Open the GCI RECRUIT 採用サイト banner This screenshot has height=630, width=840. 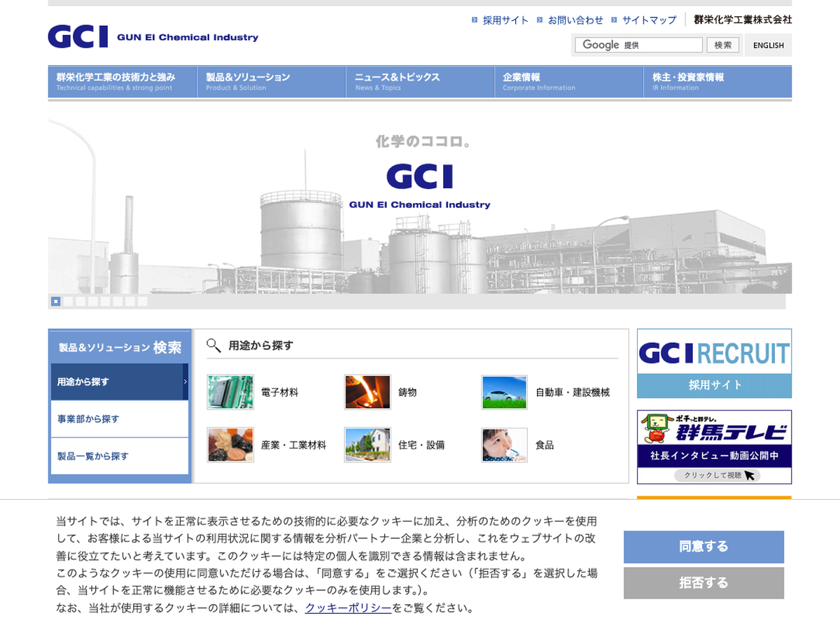point(714,363)
